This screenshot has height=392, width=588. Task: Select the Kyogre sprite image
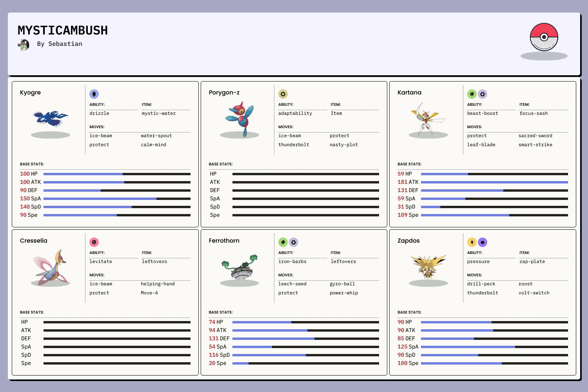[51, 118]
